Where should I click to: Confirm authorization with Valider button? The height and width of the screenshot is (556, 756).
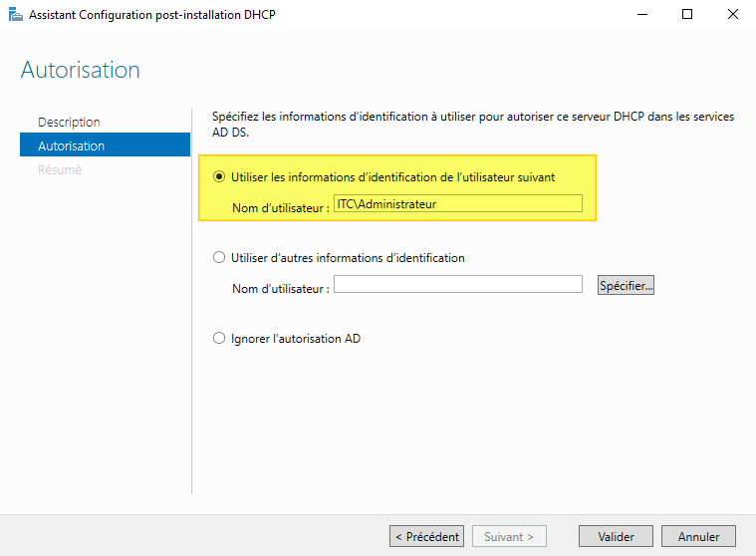coord(616,536)
